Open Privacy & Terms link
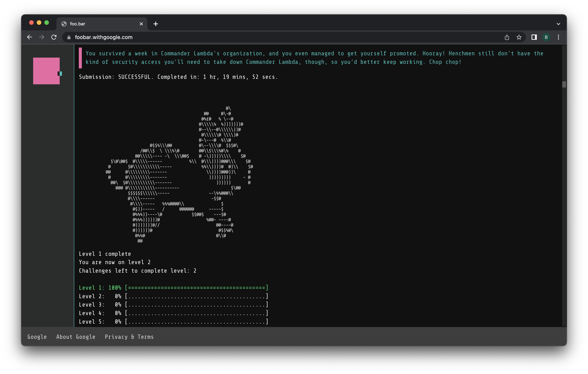This screenshot has height=374, width=588. tap(129, 337)
